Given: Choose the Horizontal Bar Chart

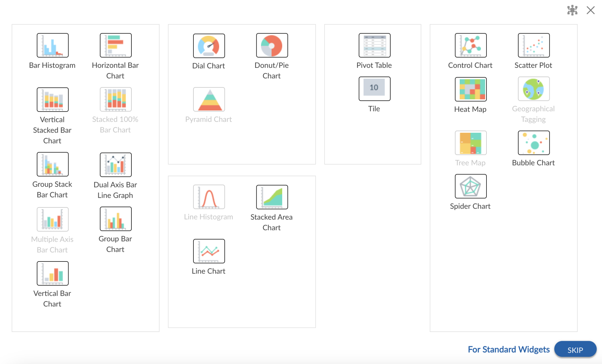Looking at the screenshot, I should click(x=115, y=46).
